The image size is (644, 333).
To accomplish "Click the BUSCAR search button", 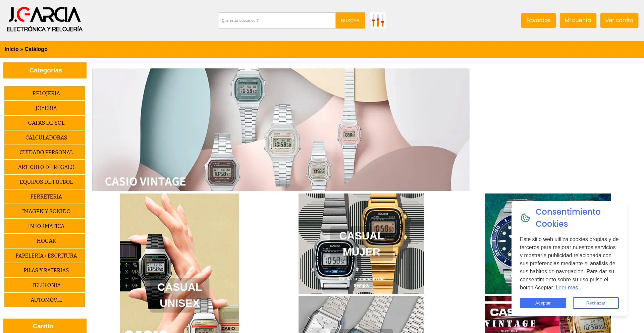I will point(350,20).
